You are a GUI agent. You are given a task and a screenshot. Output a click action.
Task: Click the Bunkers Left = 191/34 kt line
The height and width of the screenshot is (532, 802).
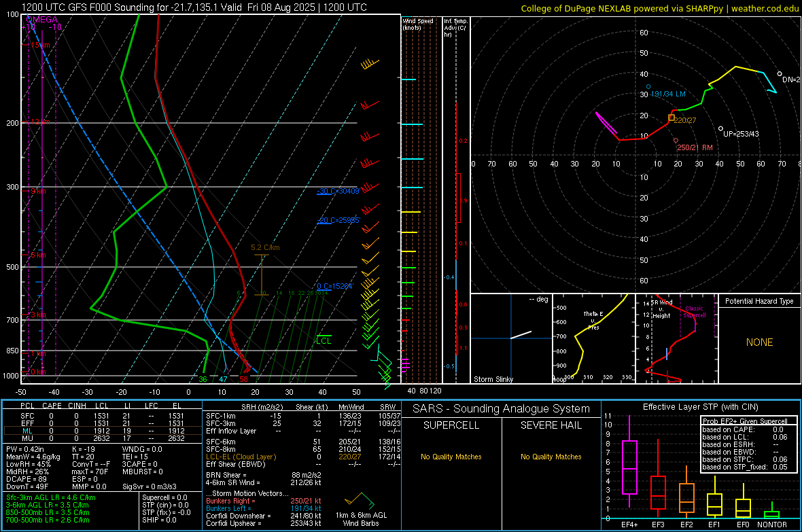(264, 508)
